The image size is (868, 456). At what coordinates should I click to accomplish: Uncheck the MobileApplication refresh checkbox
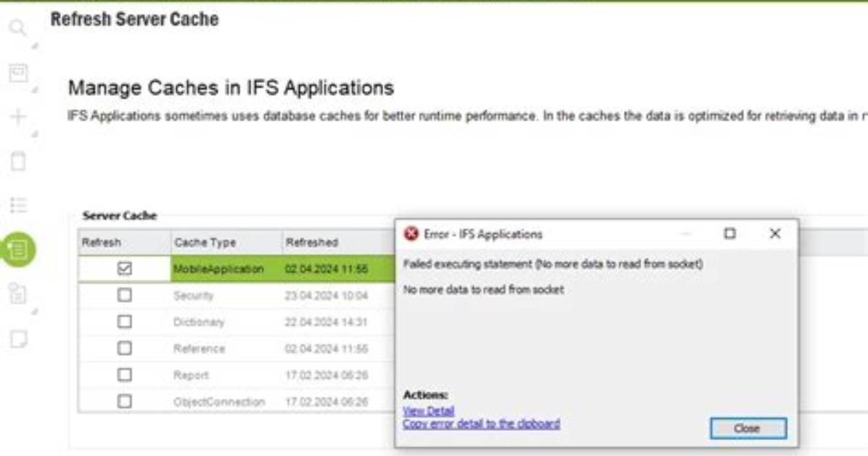point(125,269)
